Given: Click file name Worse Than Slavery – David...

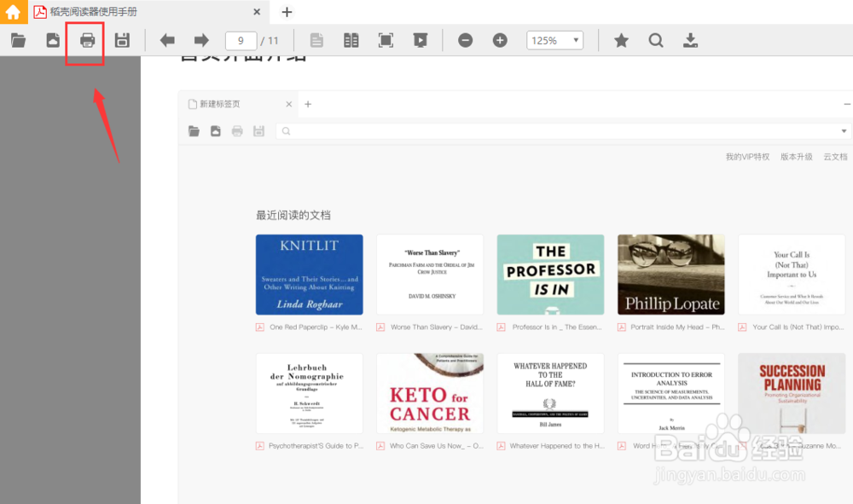Looking at the screenshot, I should 436,327.
